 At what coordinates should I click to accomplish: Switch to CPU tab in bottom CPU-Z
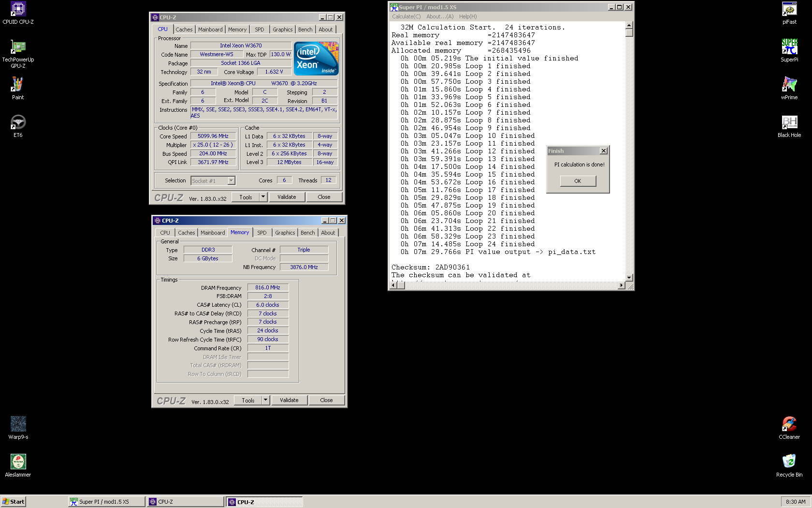(165, 233)
